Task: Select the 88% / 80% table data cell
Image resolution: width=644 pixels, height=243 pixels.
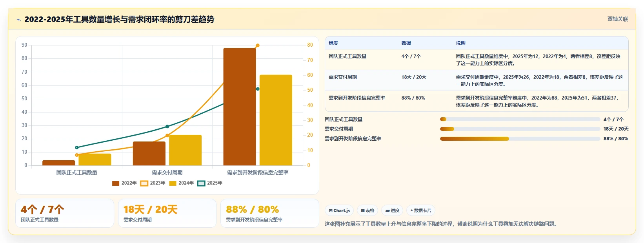Action: pyautogui.click(x=413, y=98)
